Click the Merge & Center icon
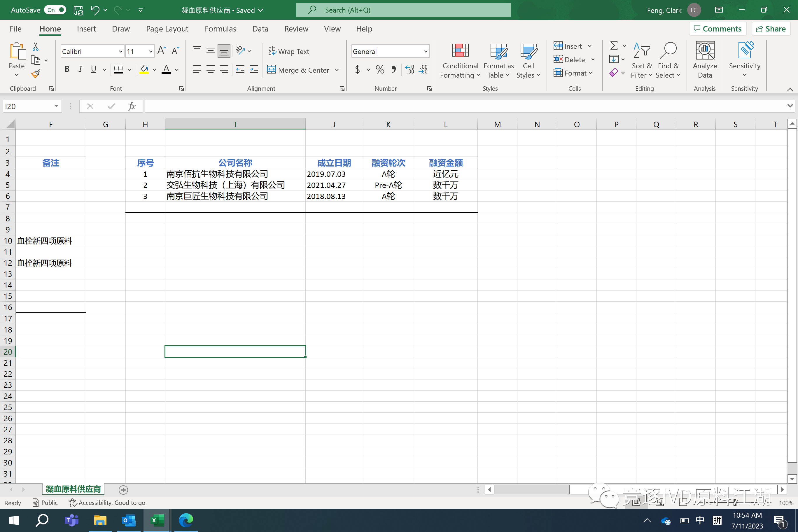 (x=272, y=70)
